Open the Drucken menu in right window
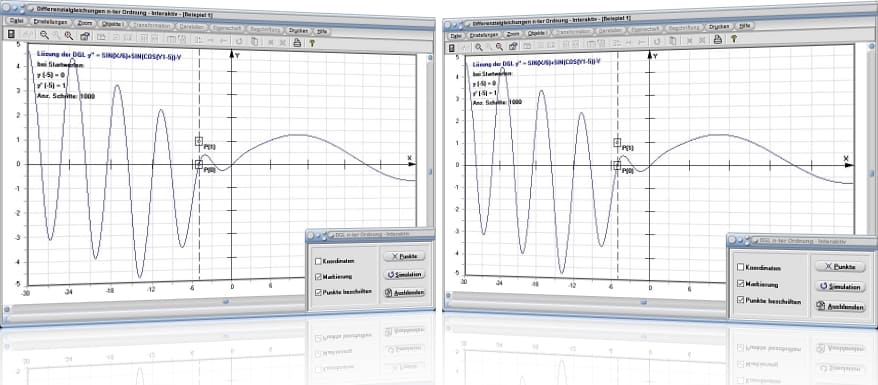878x385 pixels. point(718,26)
